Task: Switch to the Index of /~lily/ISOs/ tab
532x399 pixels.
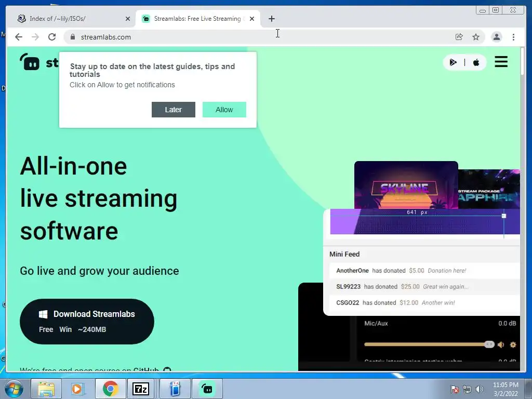Action: (73, 19)
